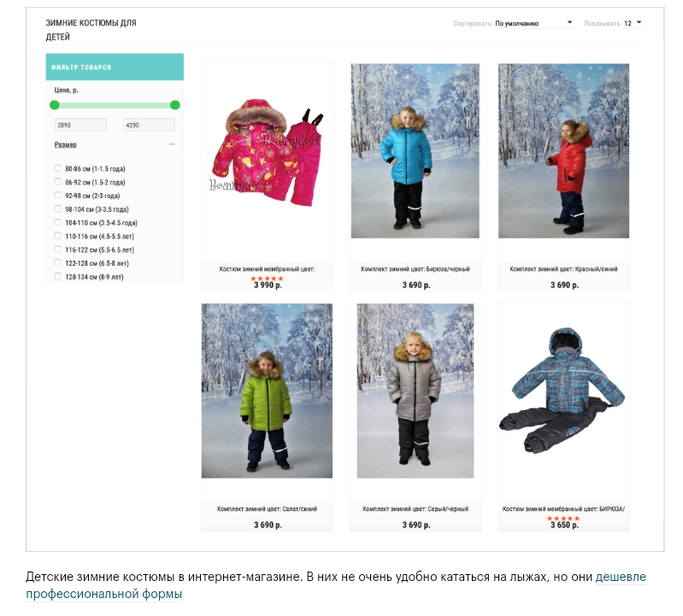
Task: Open the turquoise/black winter set photo
Action: coord(415,151)
